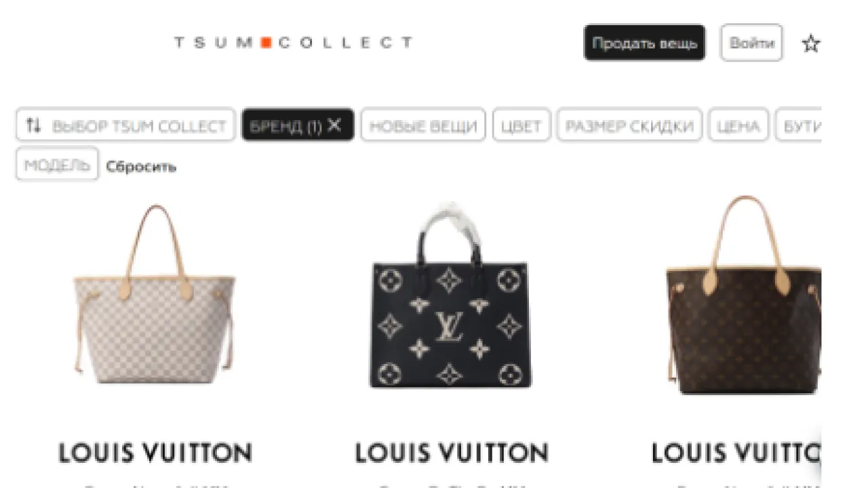Expand the ЦЕНА filter
Image resolution: width=868 pixels, height=488 pixels.
[x=738, y=125]
